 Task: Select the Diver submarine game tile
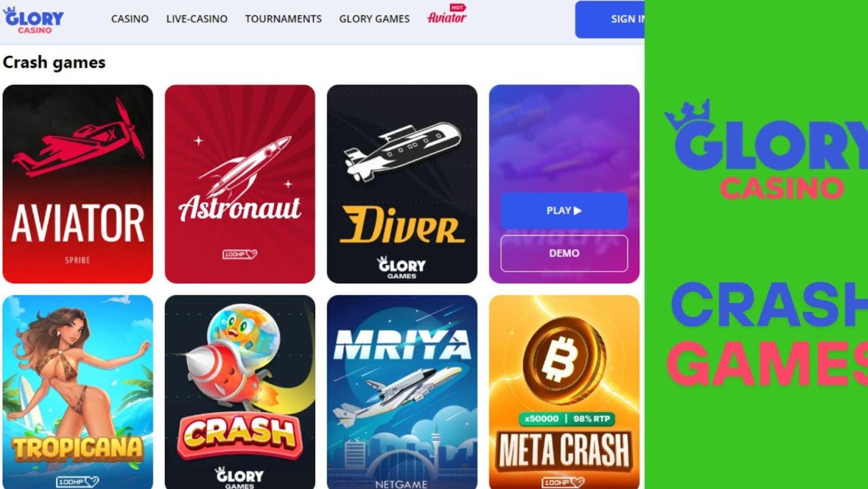pos(402,184)
